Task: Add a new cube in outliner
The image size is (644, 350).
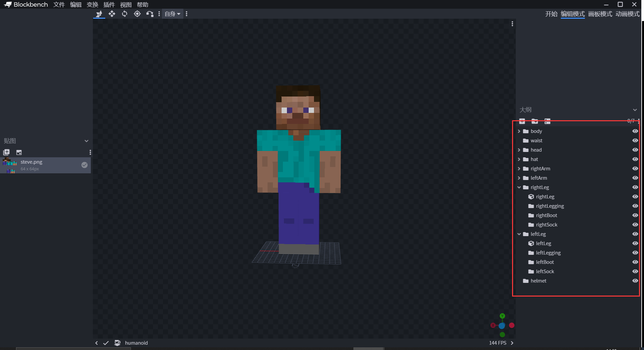Action: click(522, 121)
